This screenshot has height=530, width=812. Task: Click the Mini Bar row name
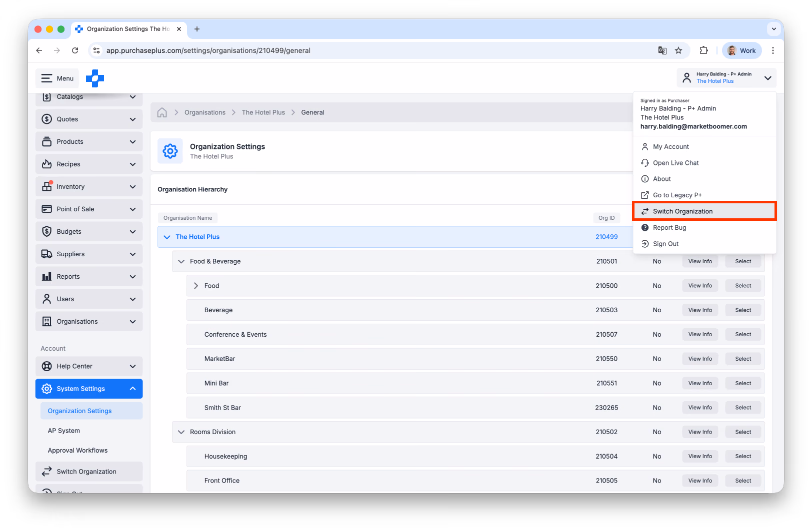[216, 384]
